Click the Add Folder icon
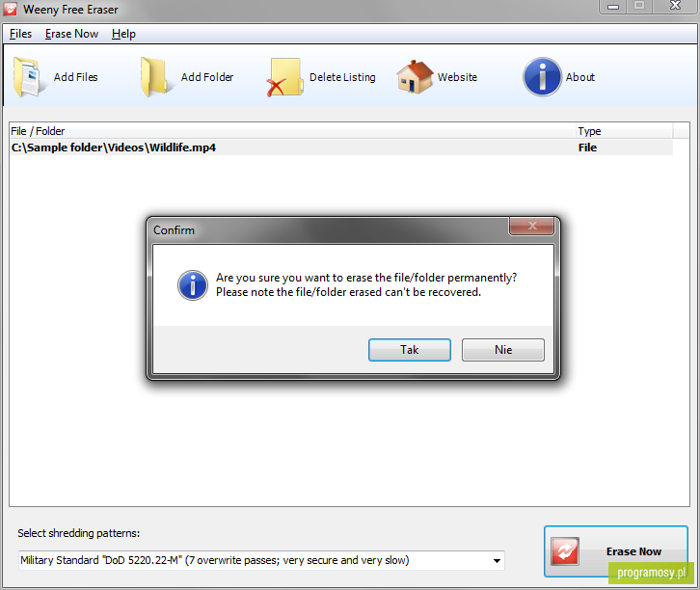The image size is (700, 590). coord(155,77)
